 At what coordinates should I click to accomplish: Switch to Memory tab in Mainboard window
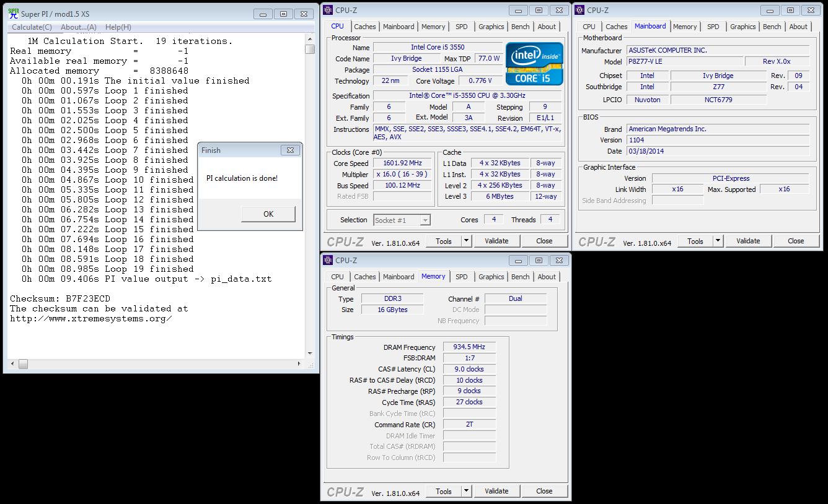tap(685, 27)
